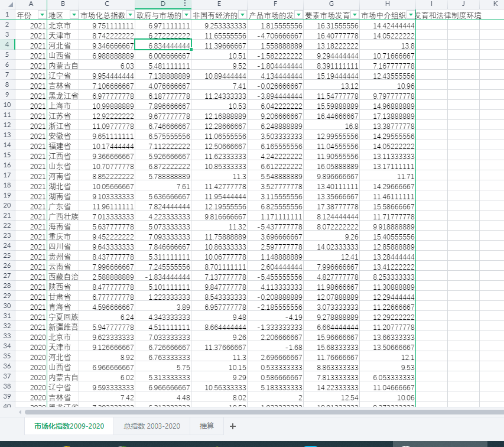Add a new sheet with plus icon

(232, 426)
